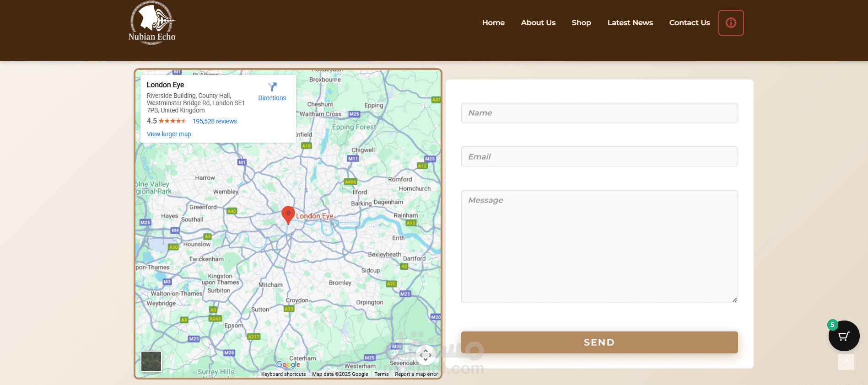Viewport: 868px width, 385px height.
Task: Click the Twickenham label on map
Action: coord(206,259)
